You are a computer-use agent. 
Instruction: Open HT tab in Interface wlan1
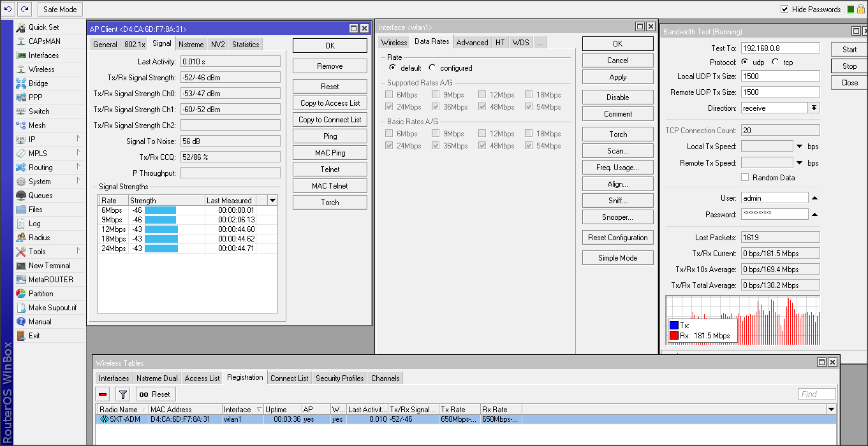pyautogui.click(x=500, y=43)
